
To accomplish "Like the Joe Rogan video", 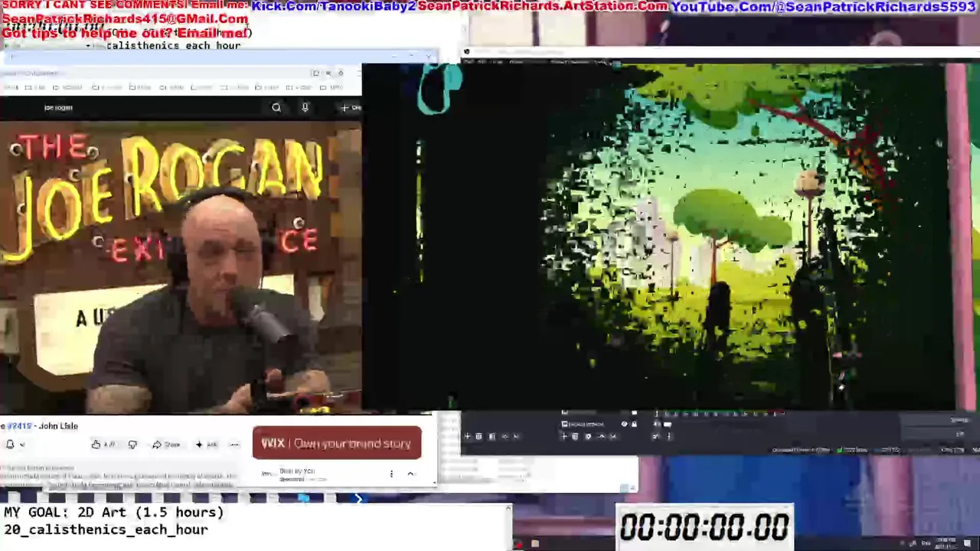I will (104, 445).
